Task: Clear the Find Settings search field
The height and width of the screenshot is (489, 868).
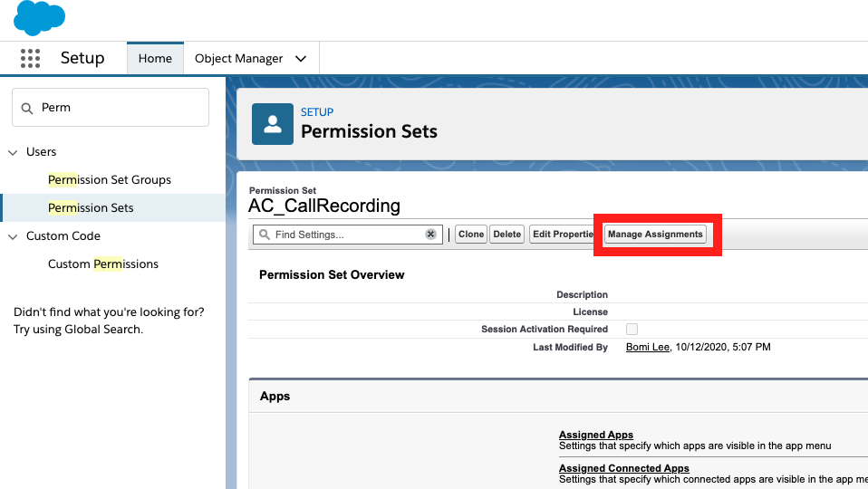Action: pos(430,235)
